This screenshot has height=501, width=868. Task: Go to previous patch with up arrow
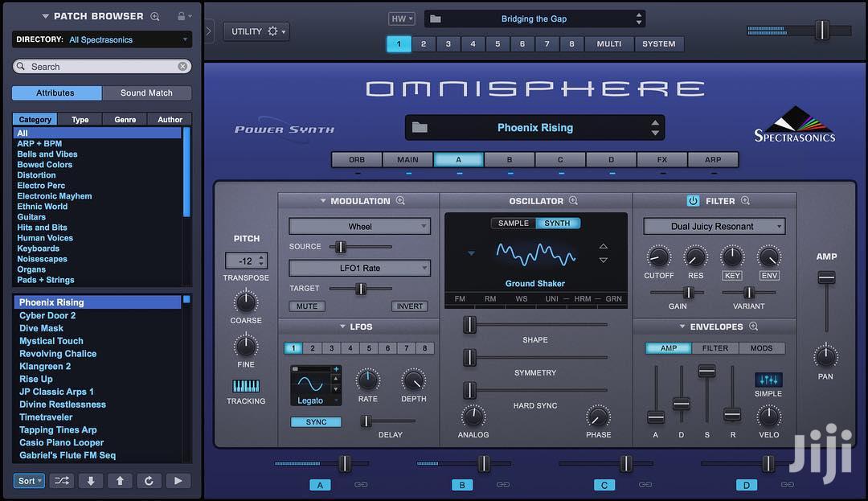point(120,481)
